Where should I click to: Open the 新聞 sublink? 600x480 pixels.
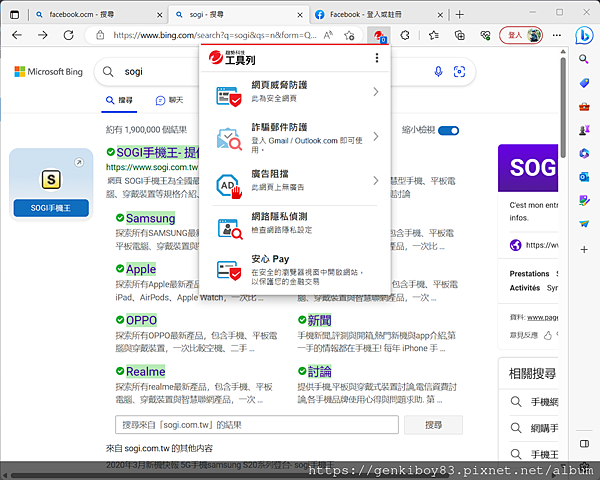point(319,320)
